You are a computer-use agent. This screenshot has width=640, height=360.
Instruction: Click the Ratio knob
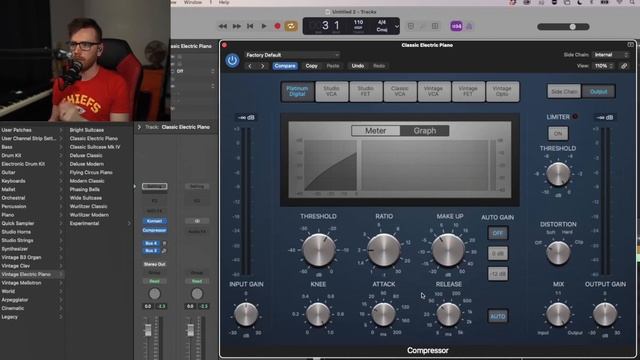coord(384,250)
